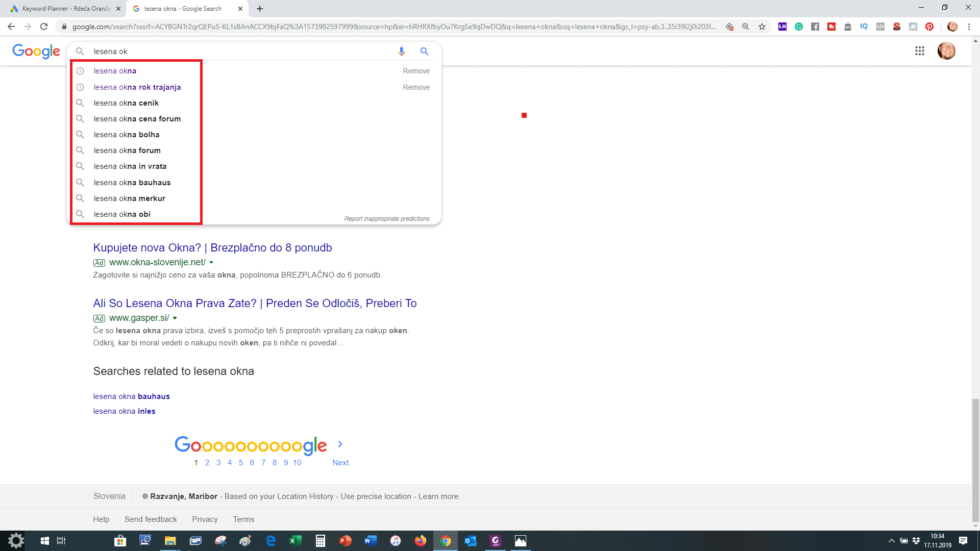This screenshot has width=980, height=551.
Task: Click the blue search magnifier button
Action: point(424,52)
